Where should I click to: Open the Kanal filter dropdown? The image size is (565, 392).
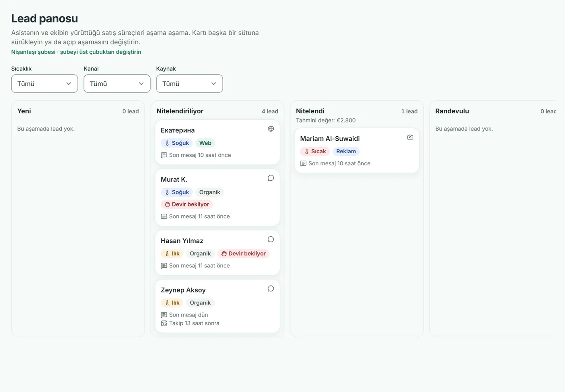coord(117,83)
